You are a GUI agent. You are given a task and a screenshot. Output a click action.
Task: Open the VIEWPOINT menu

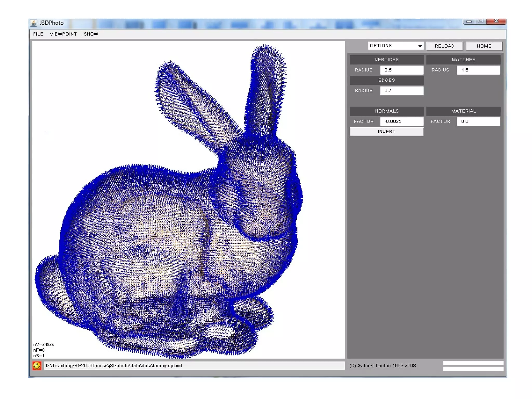tap(63, 34)
